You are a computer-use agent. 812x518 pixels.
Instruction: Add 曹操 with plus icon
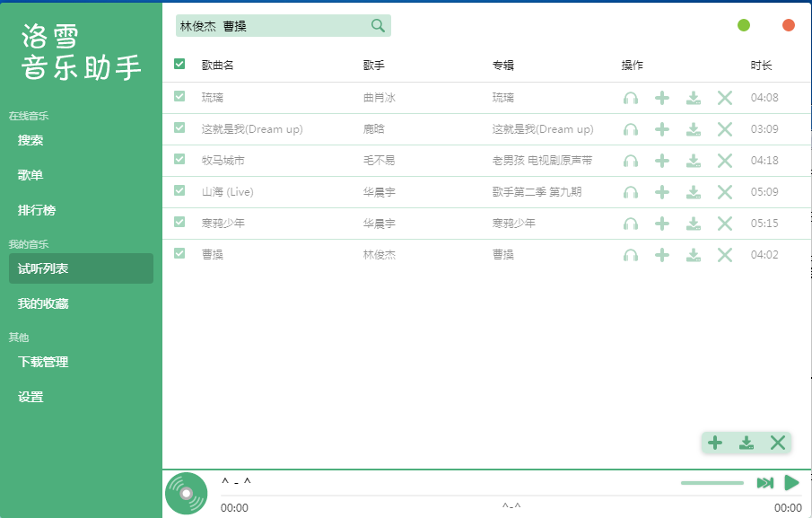click(662, 255)
